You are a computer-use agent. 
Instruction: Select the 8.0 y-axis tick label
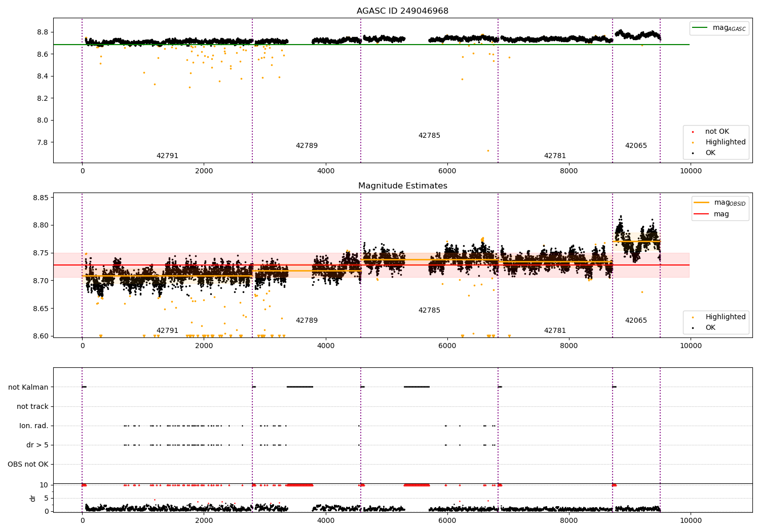coord(43,121)
